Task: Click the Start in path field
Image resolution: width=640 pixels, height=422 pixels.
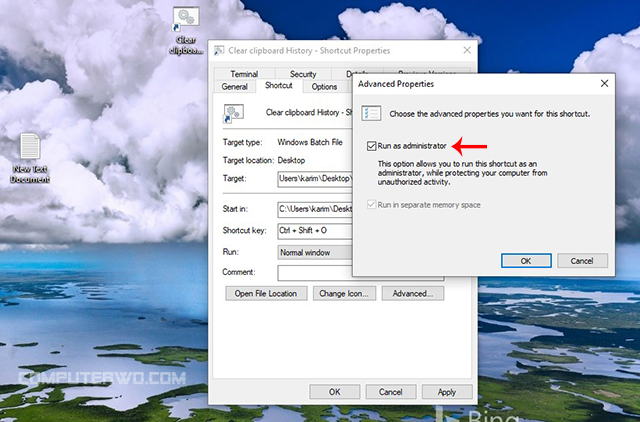Action: coord(315,209)
